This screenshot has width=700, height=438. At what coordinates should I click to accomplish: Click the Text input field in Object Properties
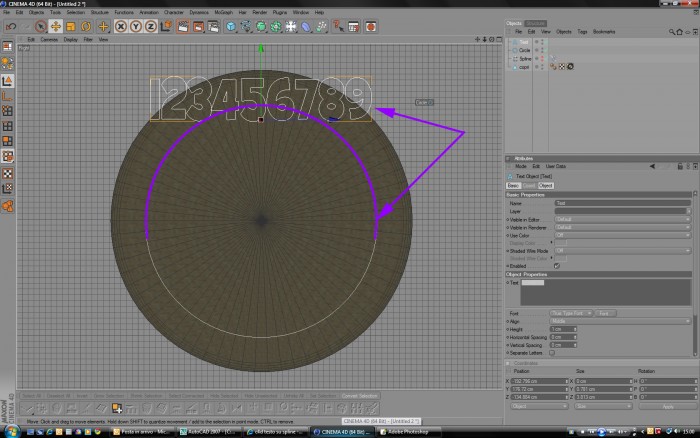pos(606,292)
